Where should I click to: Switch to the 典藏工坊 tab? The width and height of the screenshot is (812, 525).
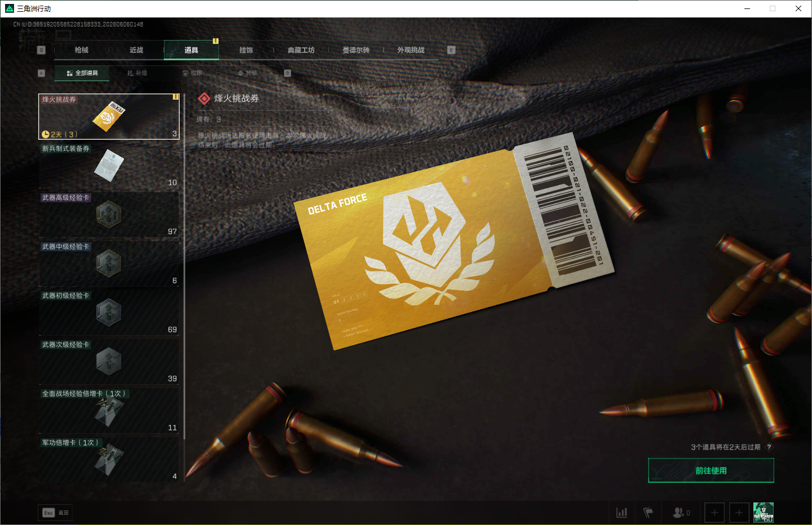click(x=301, y=50)
